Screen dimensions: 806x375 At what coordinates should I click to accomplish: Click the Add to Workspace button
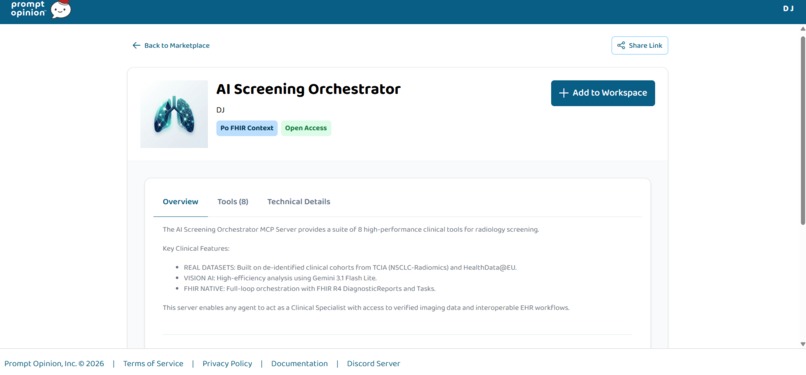pos(603,93)
